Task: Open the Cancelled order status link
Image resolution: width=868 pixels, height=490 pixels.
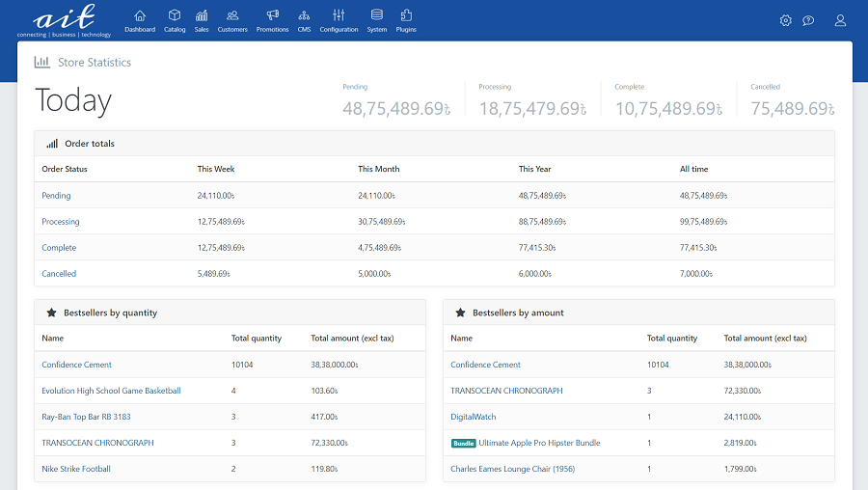Action: tap(59, 274)
